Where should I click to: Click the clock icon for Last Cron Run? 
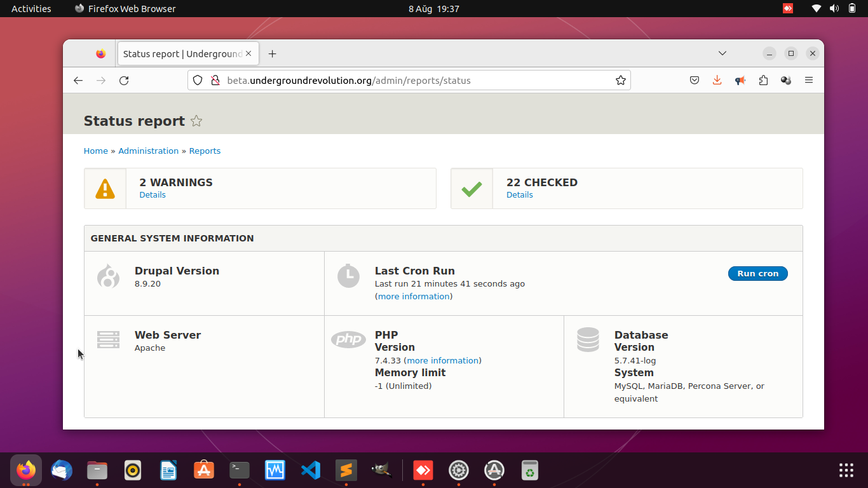tap(348, 276)
